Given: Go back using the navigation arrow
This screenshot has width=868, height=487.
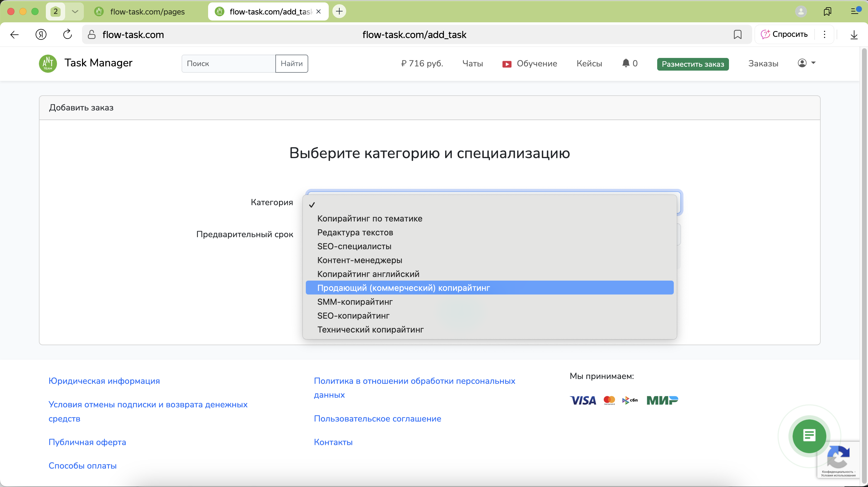Looking at the screenshot, I should (14, 34).
